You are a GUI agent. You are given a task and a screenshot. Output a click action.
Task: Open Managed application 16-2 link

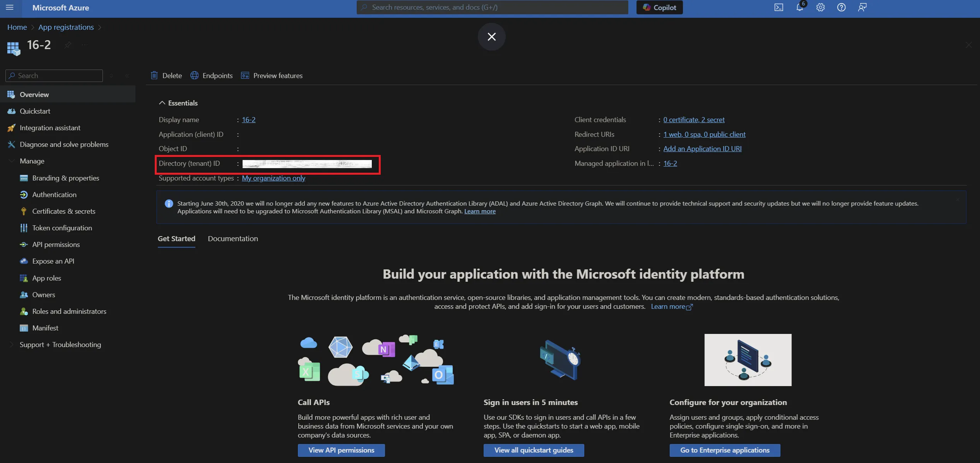(x=670, y=163)
